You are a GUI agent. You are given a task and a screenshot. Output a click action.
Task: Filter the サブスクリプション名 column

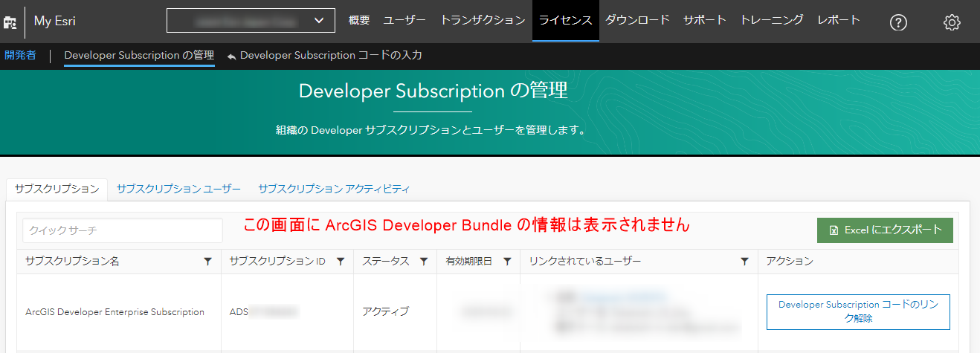point(207,262)
